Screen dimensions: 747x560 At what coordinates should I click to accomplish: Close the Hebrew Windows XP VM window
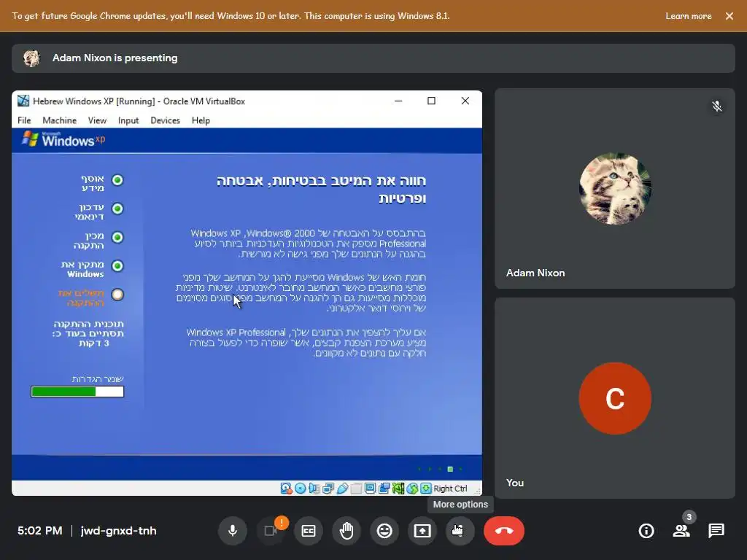465,101
